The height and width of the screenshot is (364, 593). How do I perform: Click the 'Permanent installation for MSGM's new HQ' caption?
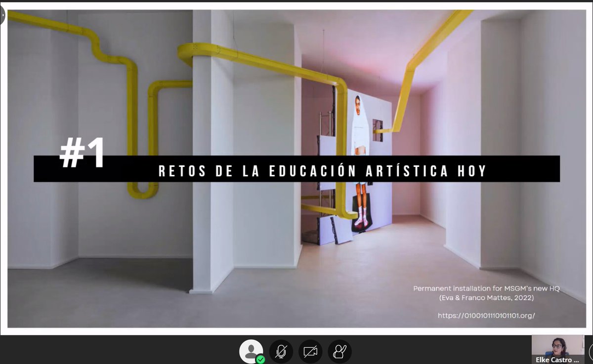486,288
